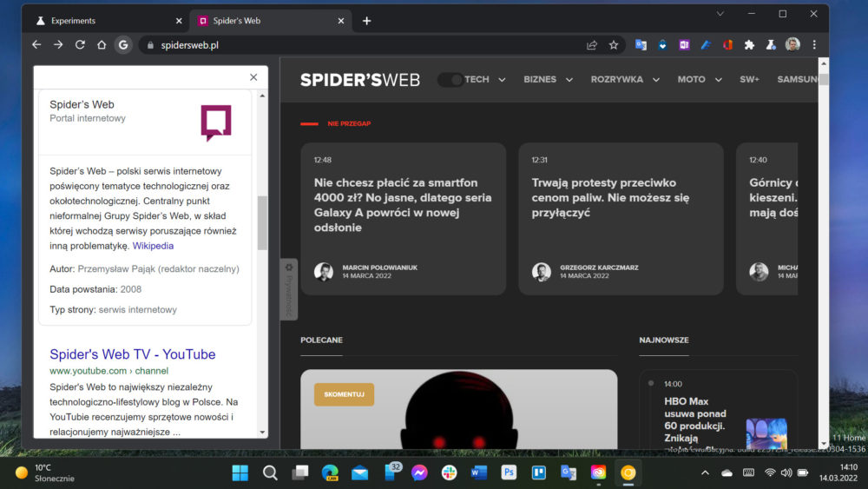Open the Chrome profile avatar
This screenshot has width=868, height=489.
(x=792, y=45)
